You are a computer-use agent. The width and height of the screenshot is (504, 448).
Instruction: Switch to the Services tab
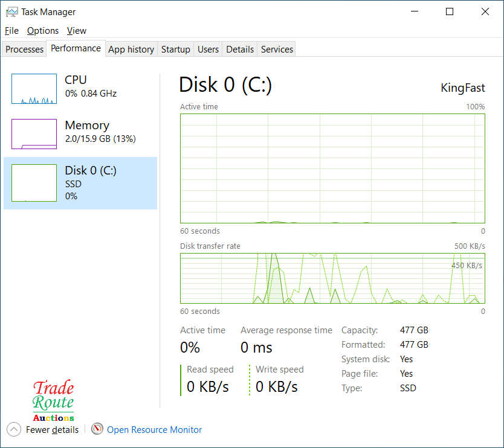(276, 49)
